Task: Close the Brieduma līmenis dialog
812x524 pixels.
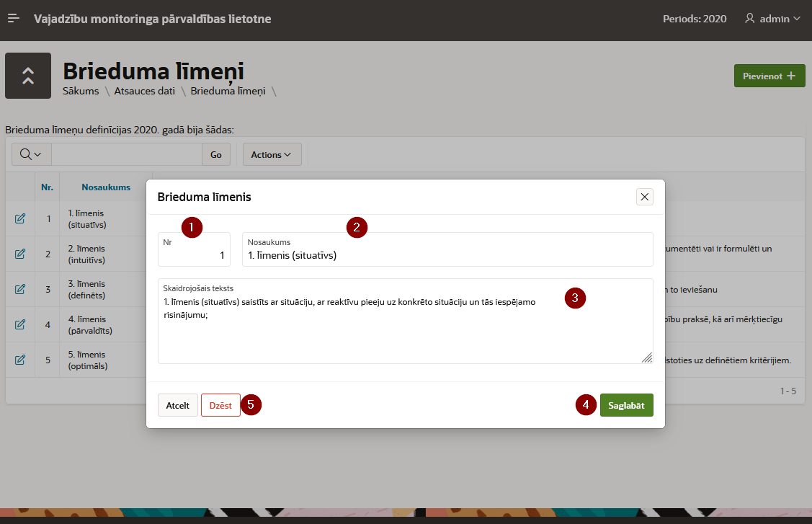Action: pyautogui.click(x=645, y=197)
